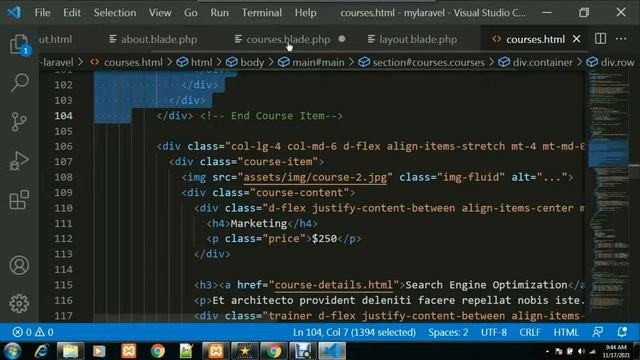This screenshot has height=360, width=640.
Task: Open the Go menu
Action: click(x=191, y=13)
